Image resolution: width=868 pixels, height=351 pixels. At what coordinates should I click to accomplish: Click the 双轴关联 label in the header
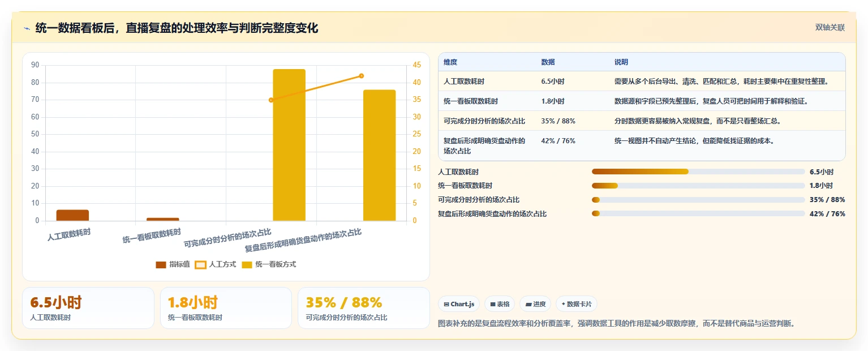click(830, 28)
